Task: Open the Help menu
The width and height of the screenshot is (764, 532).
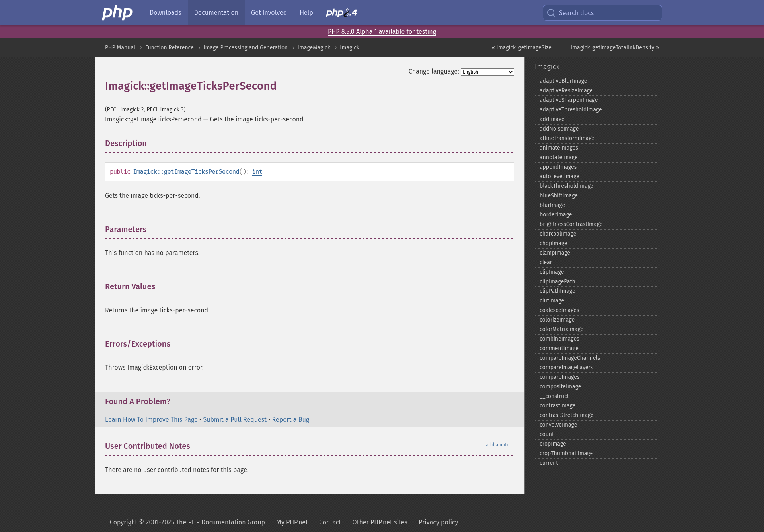Action: tap(306, 13)
